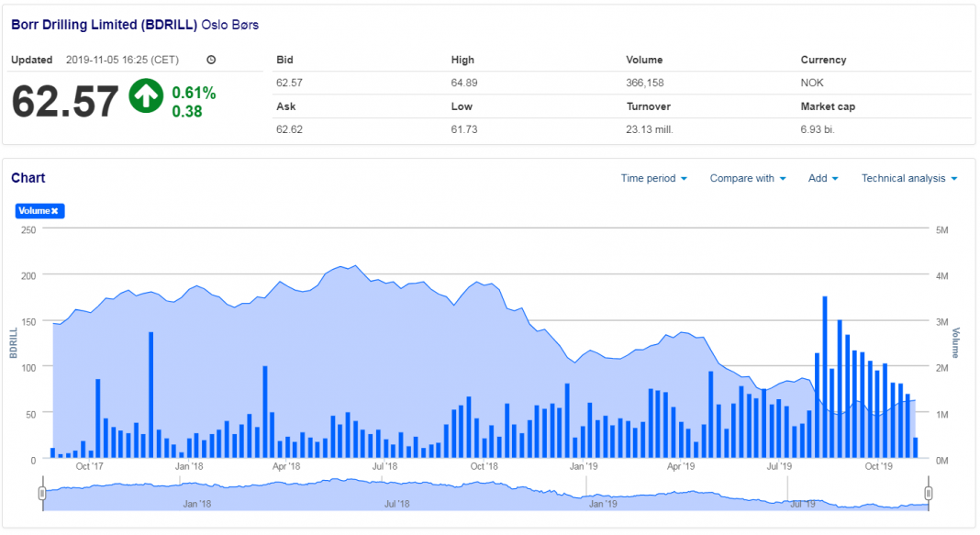980x535 pixels.
Task: Click the Market cap header label
Action: [828, 106]
